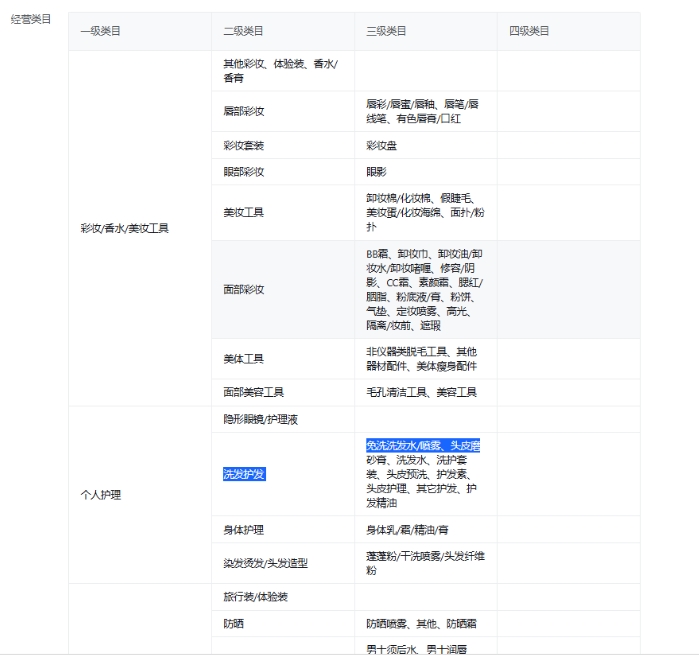Click the highlighted 洗发护发 category text
Screen dimensions: 699x655
(244, 474)
